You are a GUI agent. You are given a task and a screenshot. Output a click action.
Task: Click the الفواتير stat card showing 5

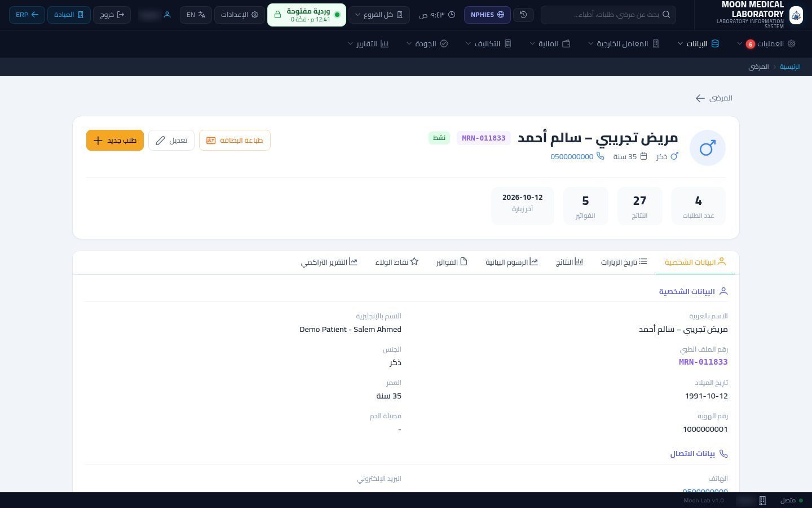click(585, 206)
